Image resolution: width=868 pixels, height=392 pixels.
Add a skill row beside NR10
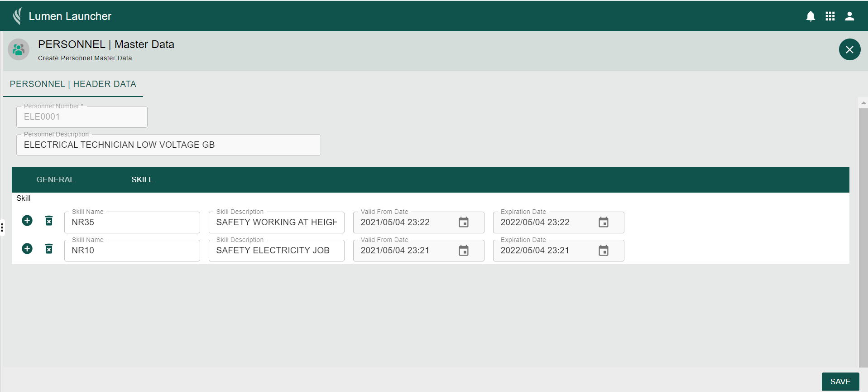[27, 249]
